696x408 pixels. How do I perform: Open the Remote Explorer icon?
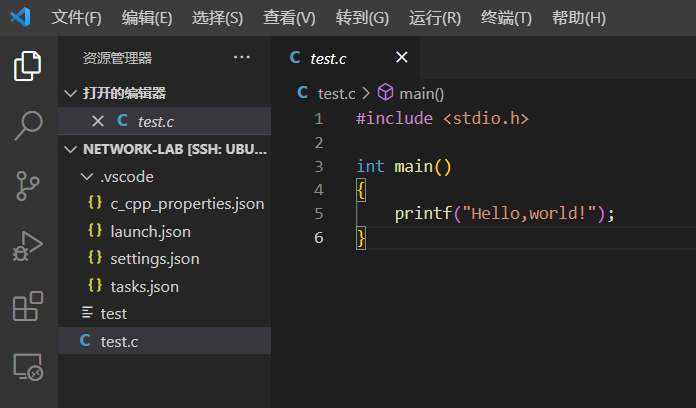(x=28, y=367)
